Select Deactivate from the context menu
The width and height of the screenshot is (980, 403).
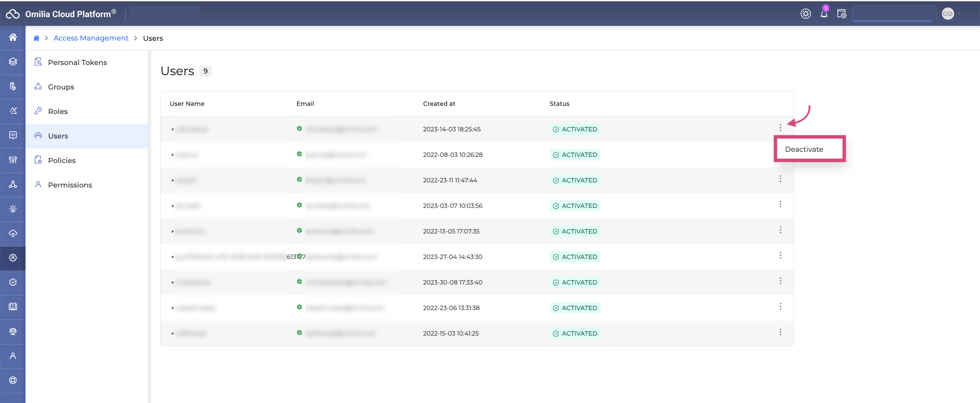pos(804,149)
